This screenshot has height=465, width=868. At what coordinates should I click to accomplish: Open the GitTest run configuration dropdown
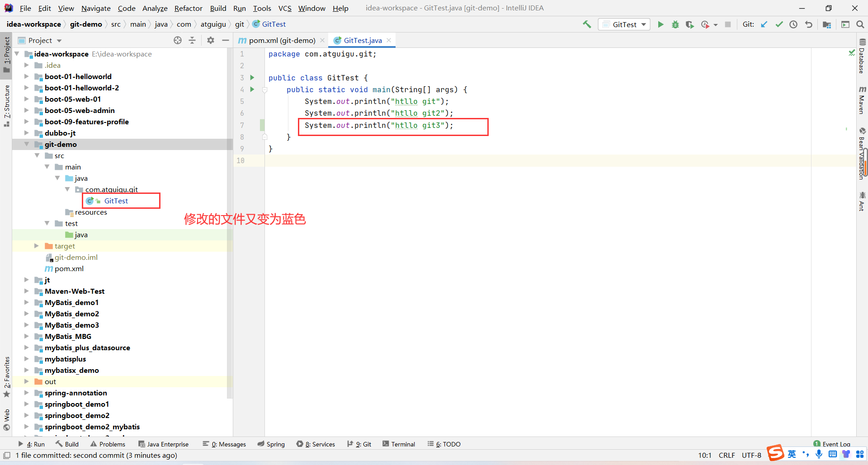pos(624,24)
